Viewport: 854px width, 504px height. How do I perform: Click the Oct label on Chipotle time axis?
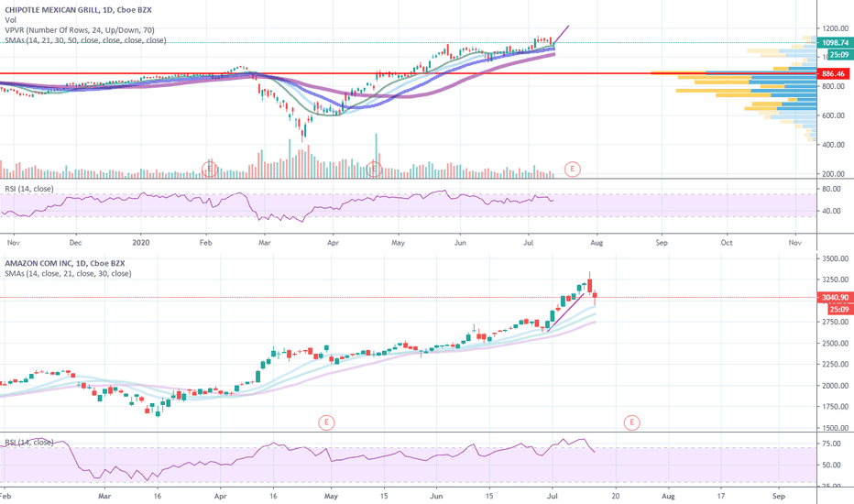(x=727, y=243)
